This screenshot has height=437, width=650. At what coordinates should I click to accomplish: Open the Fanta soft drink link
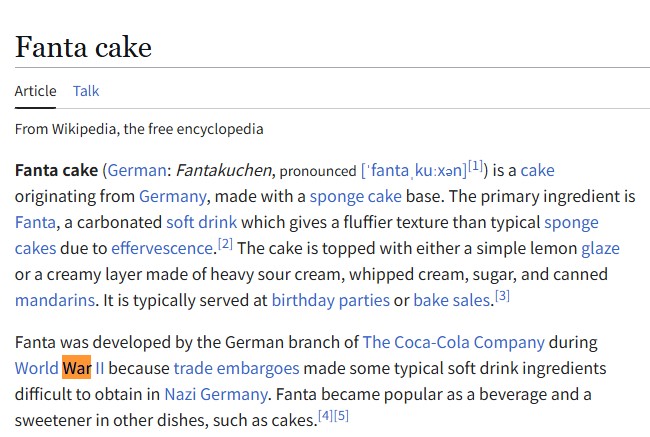pos(35,223)
